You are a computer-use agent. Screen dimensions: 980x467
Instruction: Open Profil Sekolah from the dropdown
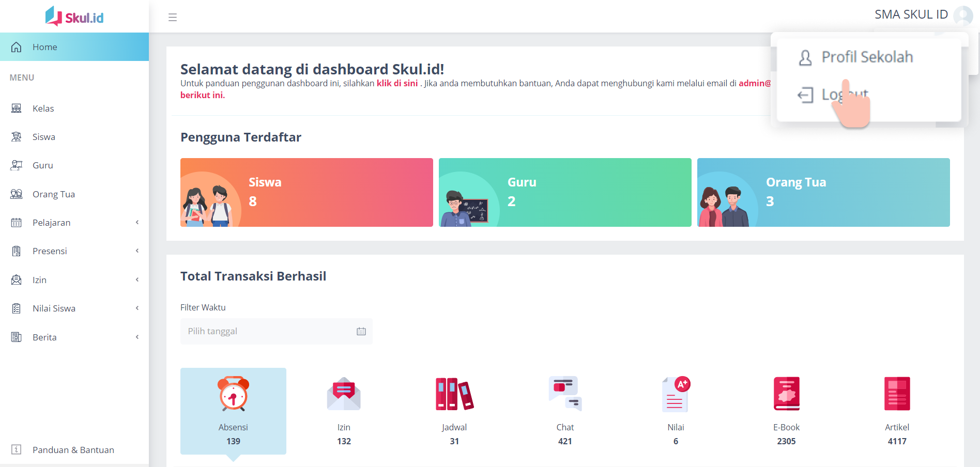pyautogui.click(x=867, y=57)
